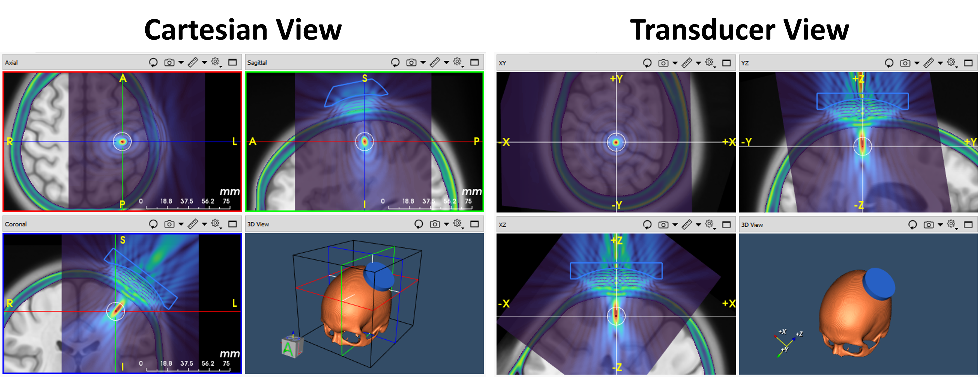Reset the XZ view
The height and width of the screenshot is (377, 980).
(x=647, y=225)
